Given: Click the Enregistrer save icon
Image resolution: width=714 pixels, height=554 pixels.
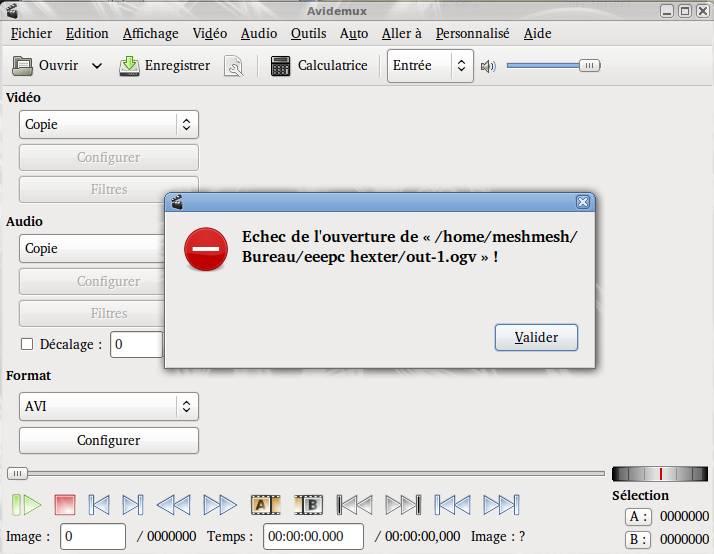Looking at the screenshot, I should click(129, 66).
